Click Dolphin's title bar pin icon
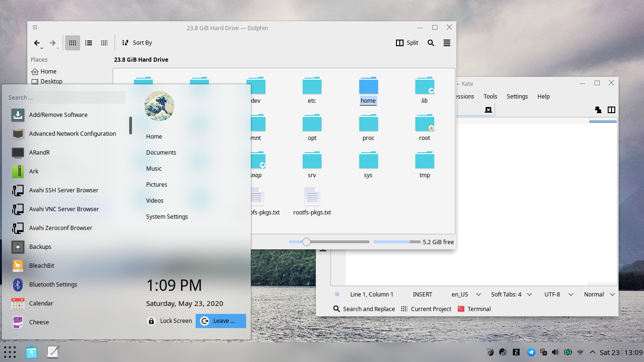This screenshot has height=362, width=644. 35,28
